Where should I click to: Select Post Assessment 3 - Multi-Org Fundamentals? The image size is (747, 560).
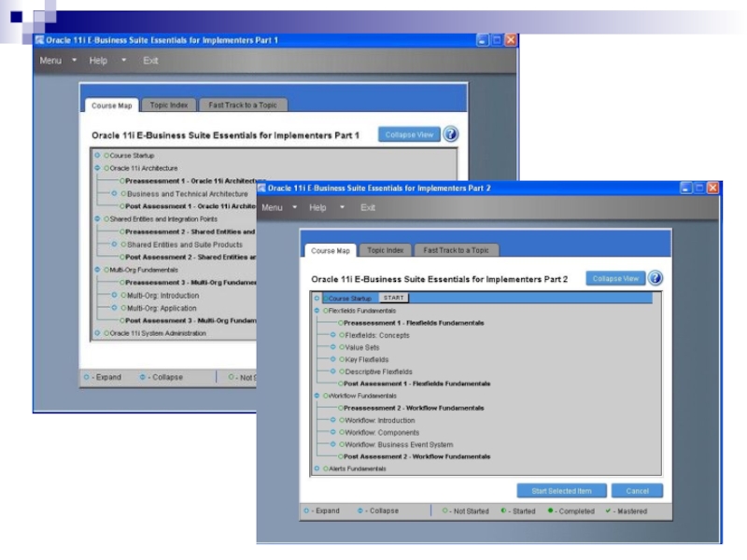[x=190, y=320]
